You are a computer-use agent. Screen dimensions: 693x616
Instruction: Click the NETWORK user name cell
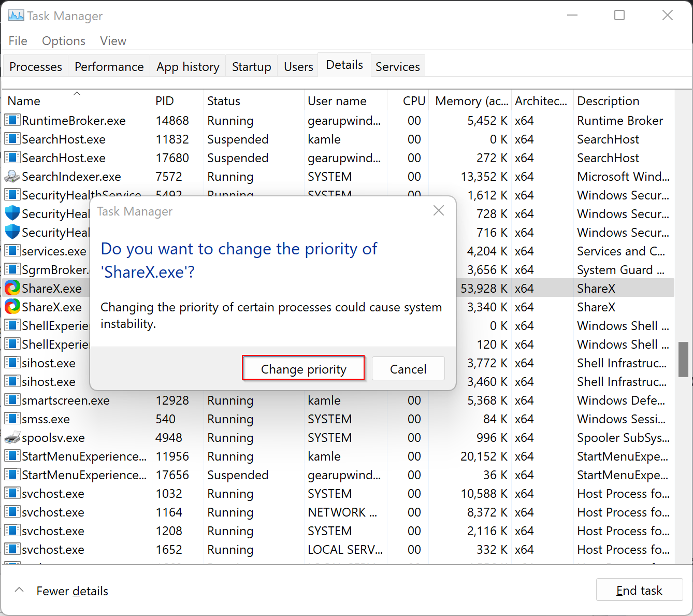pos(342,512)
